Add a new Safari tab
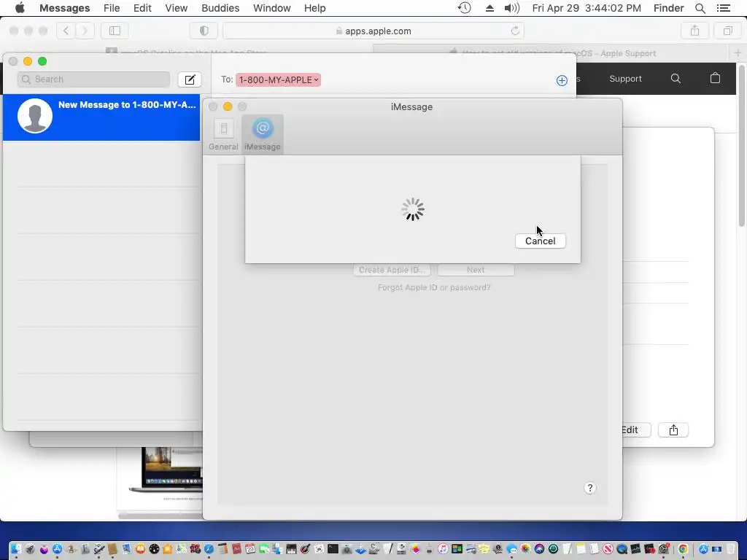Screen dimensions: 747x560 pyautogui.click(x=738, y=52)
